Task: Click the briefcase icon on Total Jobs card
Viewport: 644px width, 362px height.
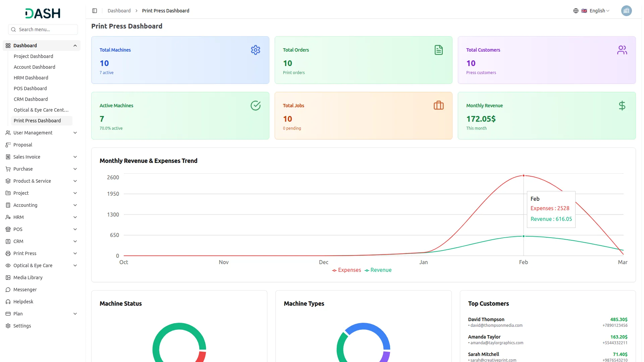Action: click(438, 106)
